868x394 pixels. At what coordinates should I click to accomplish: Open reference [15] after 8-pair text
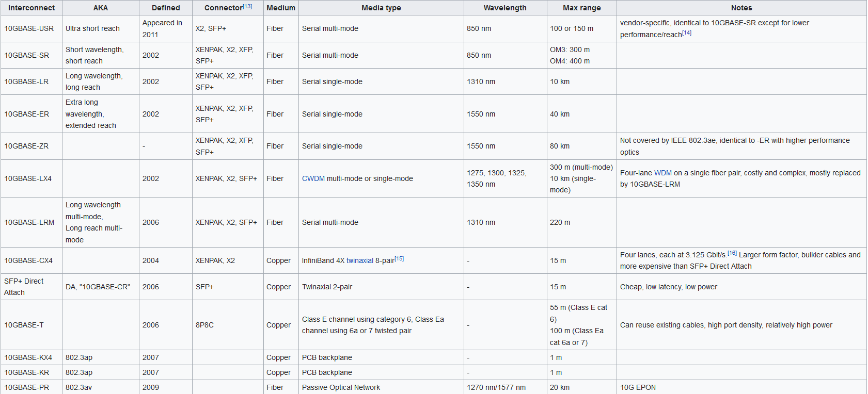(x=399, y=258)
